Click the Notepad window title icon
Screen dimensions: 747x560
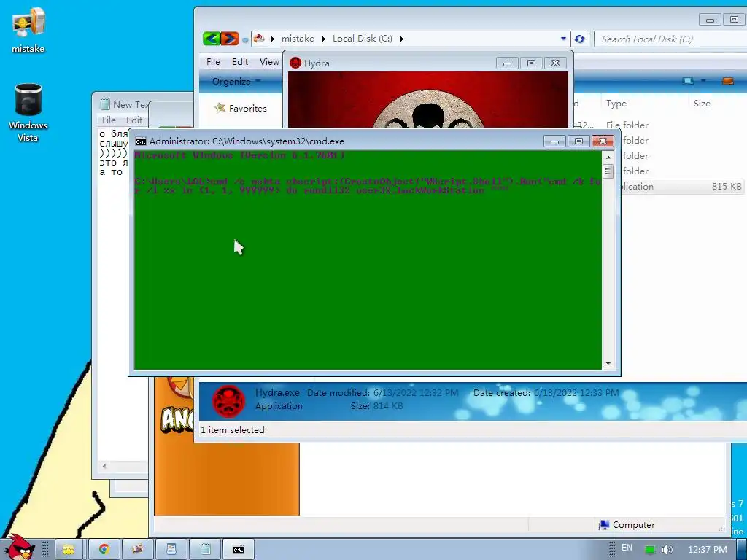[x=105, y=104]
